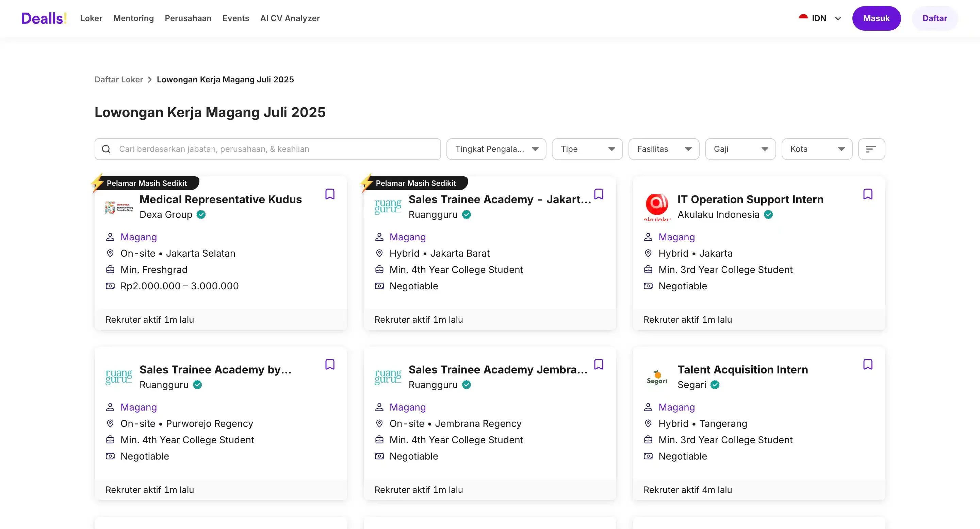The width and height of the screenshot is (980, 529).
Task: Open Sales Trainee Academy by… job title
Action: click(x=215, y=370)
